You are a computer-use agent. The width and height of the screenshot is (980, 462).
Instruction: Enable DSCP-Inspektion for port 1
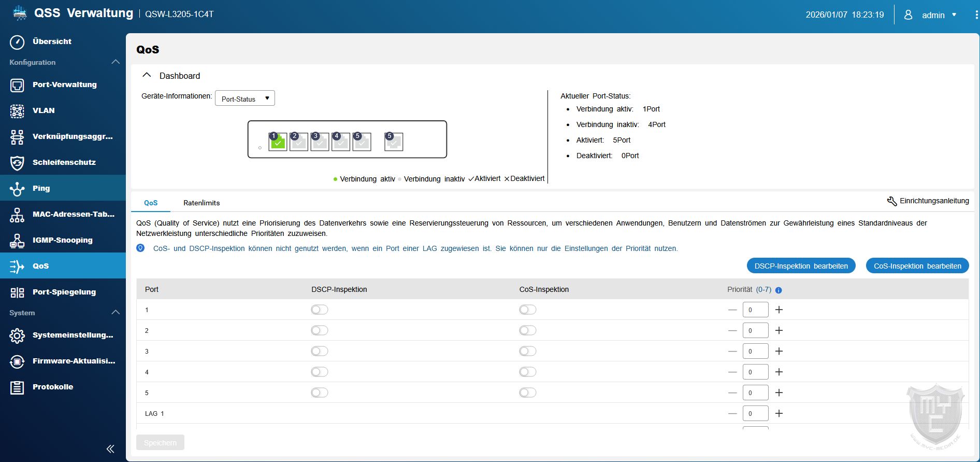pos(320,310)
